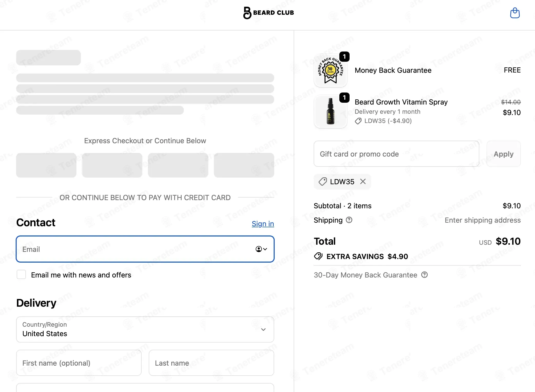
Task: Focus the Gift card or promo code field
Action: [x=397, y=154]
